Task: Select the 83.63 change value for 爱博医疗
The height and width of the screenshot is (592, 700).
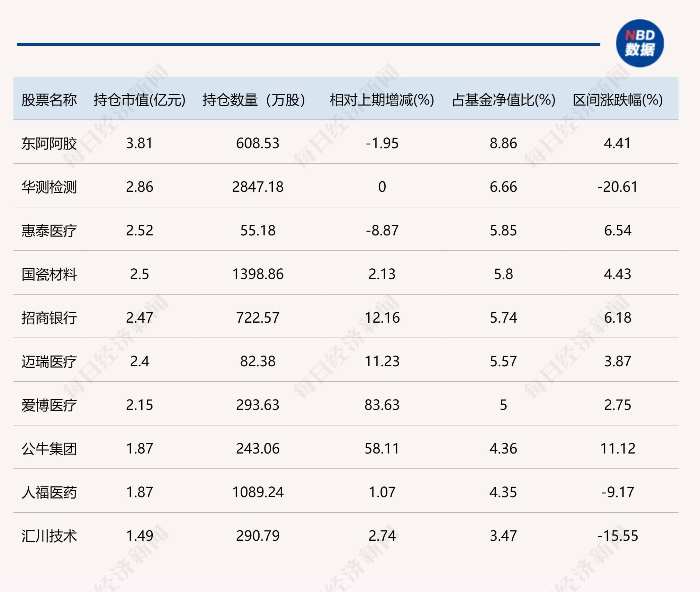Action: click(382, 405)
